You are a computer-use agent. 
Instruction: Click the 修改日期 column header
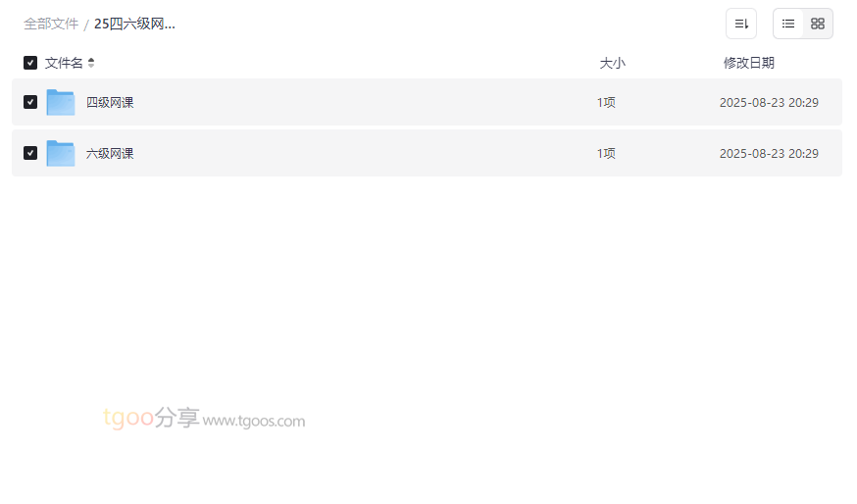point(748,63)
